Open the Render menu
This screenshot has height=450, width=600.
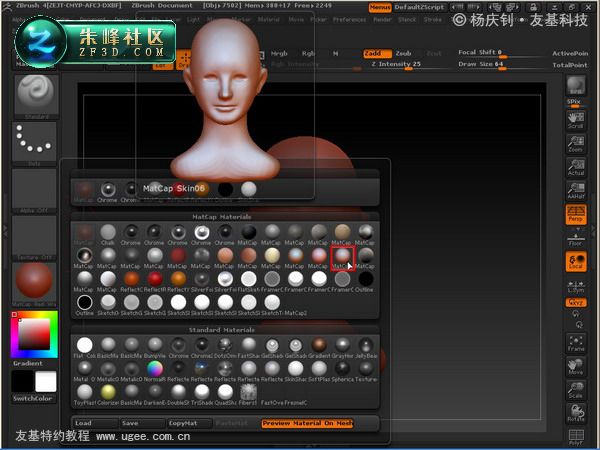pos(382,20)
